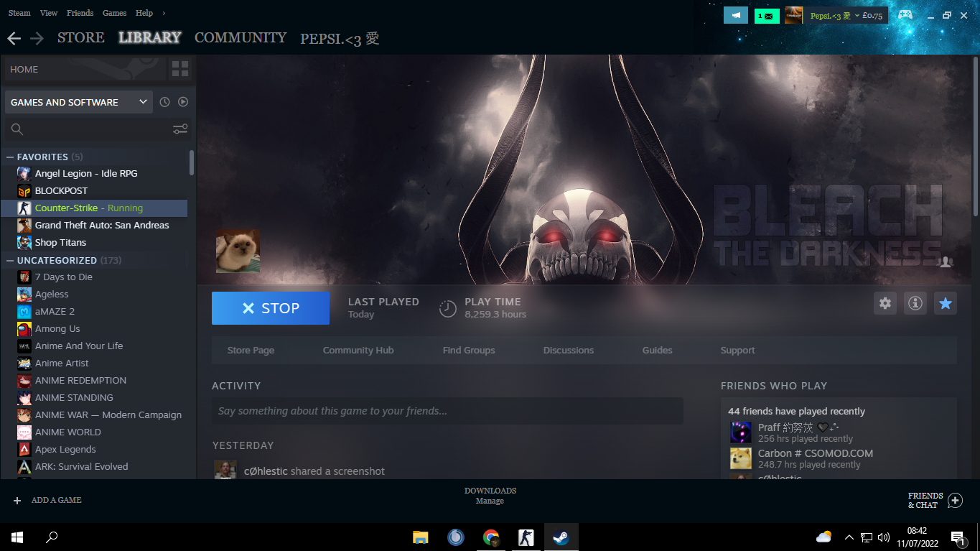Toggle favorite star for Counter-Strike
Screen dimensions: 980x551
pos(946,303)
